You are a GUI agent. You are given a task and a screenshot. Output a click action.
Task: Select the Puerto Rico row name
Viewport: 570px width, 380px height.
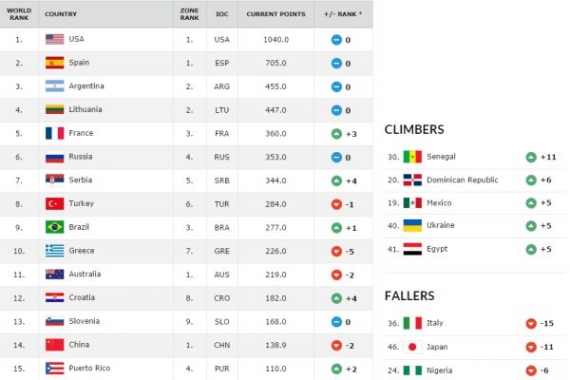click(89, 368)
